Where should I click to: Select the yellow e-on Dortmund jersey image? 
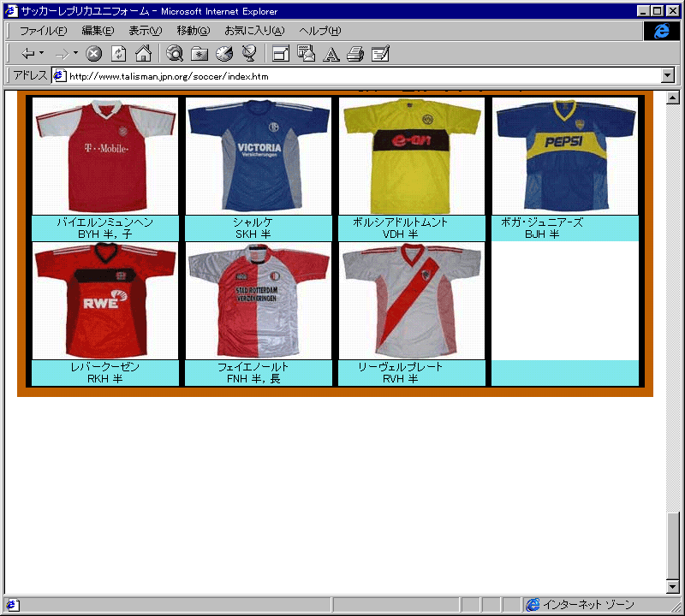click(x=412, y=156)
